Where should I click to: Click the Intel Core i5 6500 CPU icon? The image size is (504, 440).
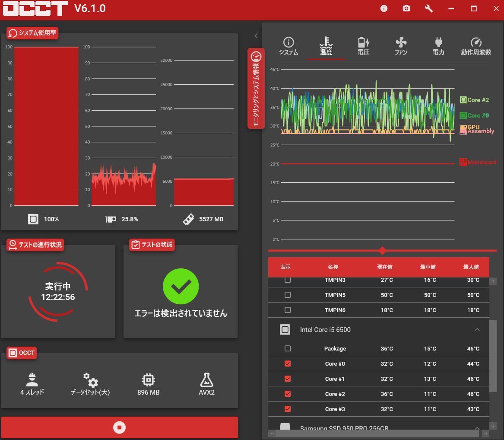point(285,329)
